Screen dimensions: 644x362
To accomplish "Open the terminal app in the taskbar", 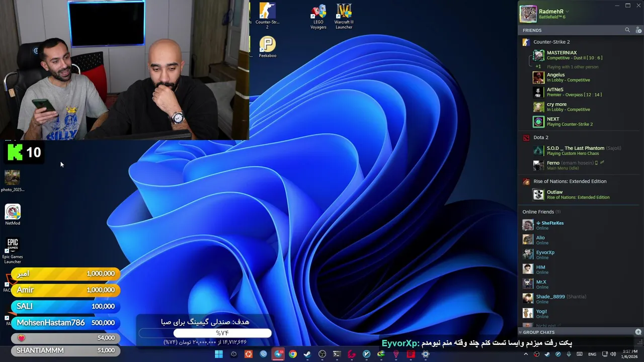I will tap(337, 354).
